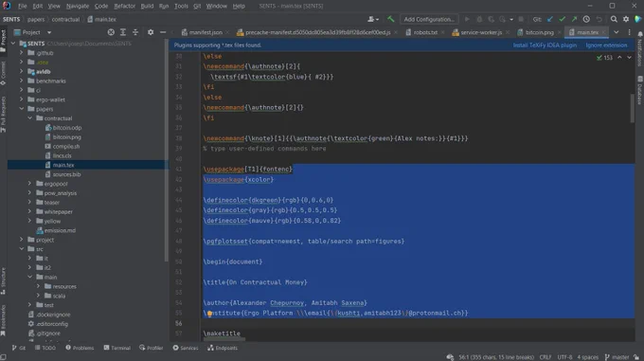Screen dimensions: 644x361
Task: Open IDE settings gear in toolbar
Action: [626, 19]
